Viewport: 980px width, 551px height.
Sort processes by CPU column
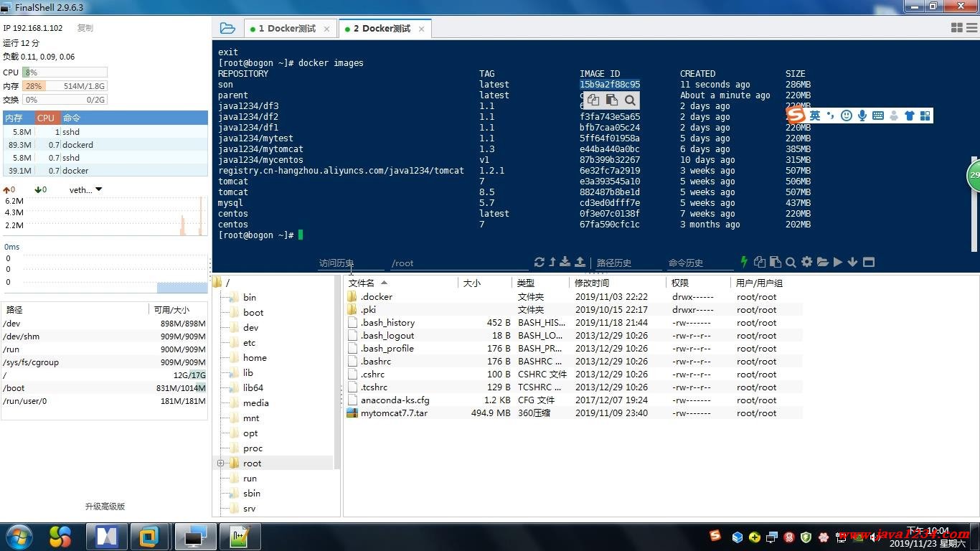pos(47,118)
